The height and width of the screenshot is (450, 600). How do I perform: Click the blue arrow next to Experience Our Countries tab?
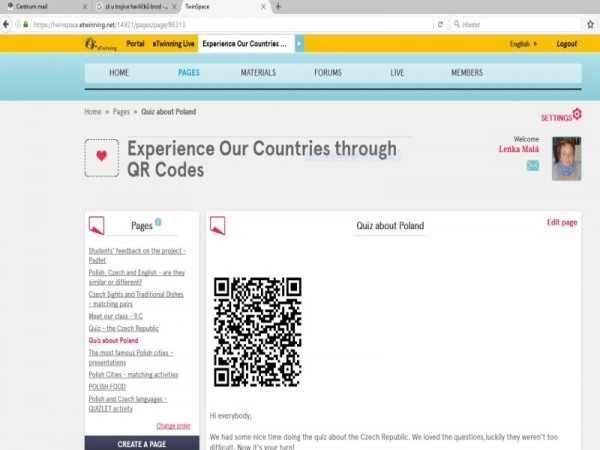299,44
